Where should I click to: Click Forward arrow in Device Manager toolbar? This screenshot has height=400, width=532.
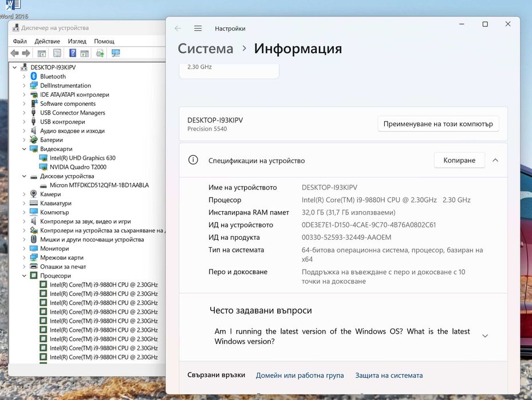(x=26, y=53)
